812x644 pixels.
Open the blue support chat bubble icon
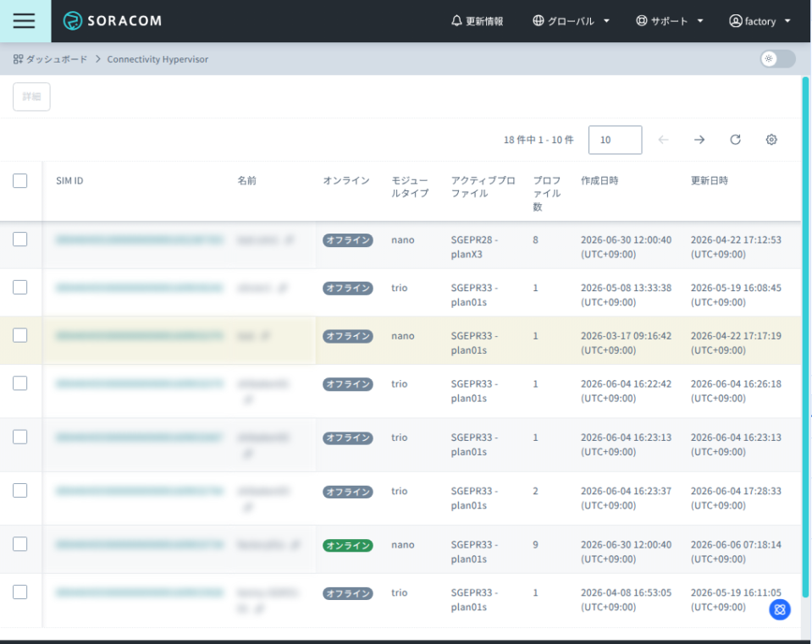[x=779, y=610]
